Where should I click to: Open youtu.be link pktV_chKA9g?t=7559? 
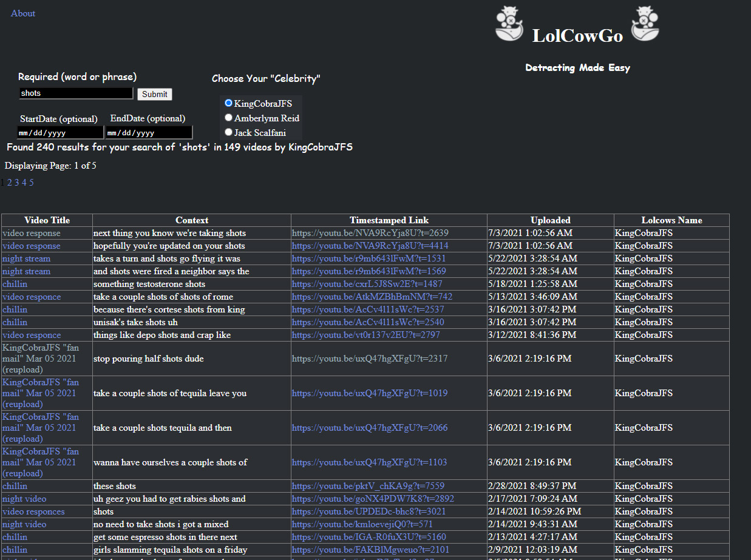(x=369, y=486)
